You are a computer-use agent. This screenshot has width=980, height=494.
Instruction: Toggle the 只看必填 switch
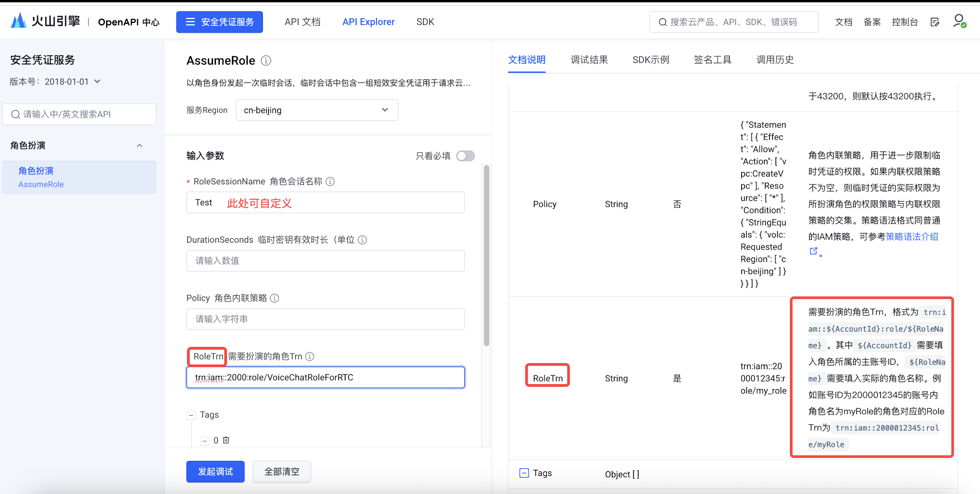pos(465,156)
